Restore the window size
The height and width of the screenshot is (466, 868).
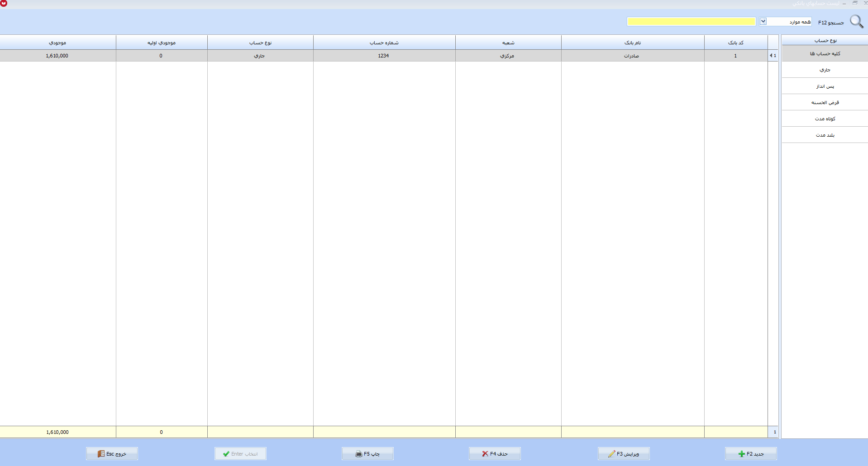point(855,3)
